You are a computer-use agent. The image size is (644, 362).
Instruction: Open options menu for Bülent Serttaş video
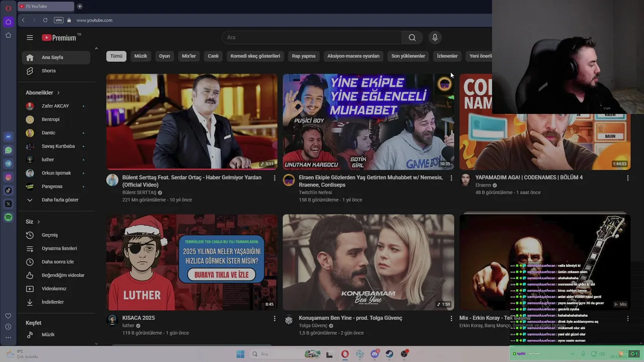tap(274, 178)
